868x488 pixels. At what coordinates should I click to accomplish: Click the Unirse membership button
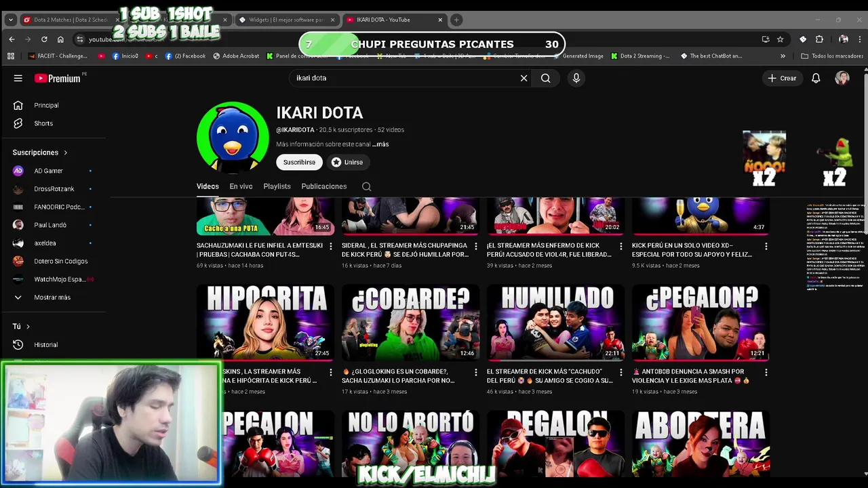[347, 163]
